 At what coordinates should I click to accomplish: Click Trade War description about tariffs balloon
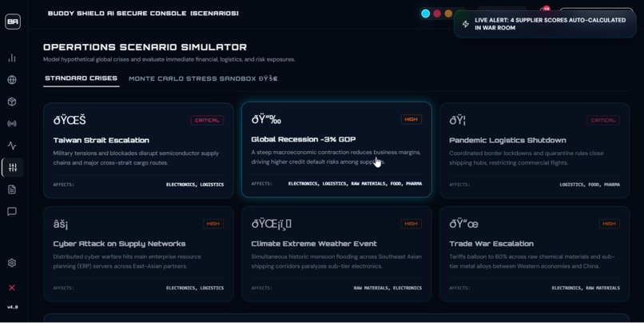click(532, 261)
